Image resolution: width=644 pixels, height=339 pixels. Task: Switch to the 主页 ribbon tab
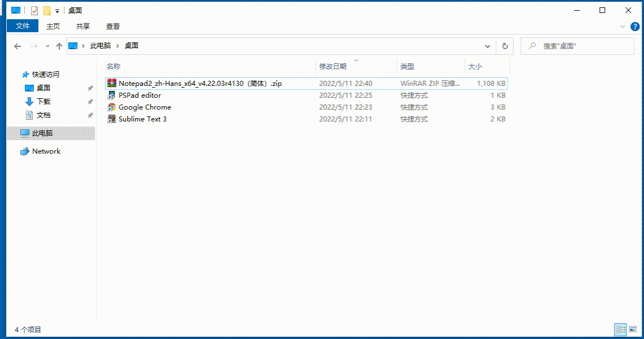(x=53, y=26)
